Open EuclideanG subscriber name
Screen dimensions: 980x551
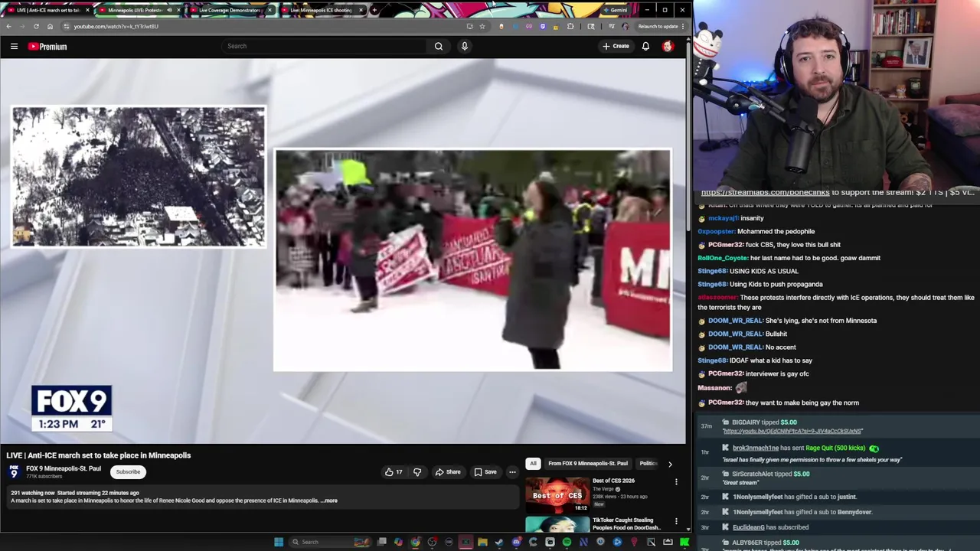(748, 527)
